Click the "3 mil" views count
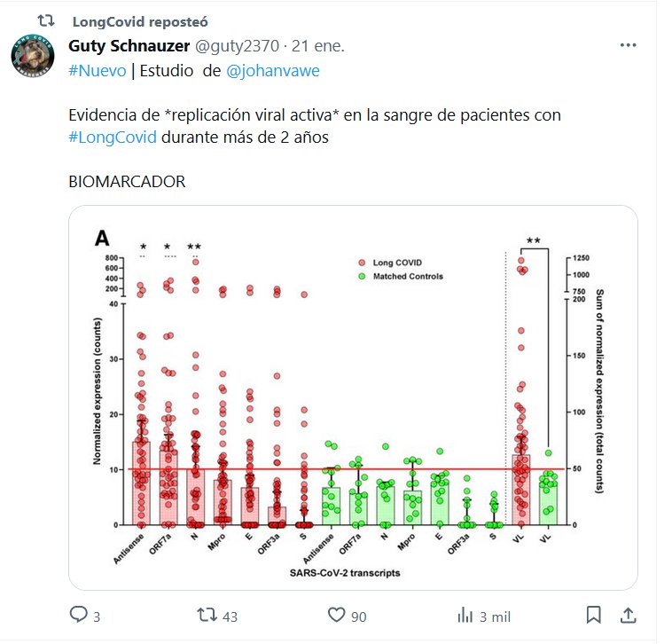The width and height of the screenshot is (672, 644). pyautogui.click(x=495, y=616)
